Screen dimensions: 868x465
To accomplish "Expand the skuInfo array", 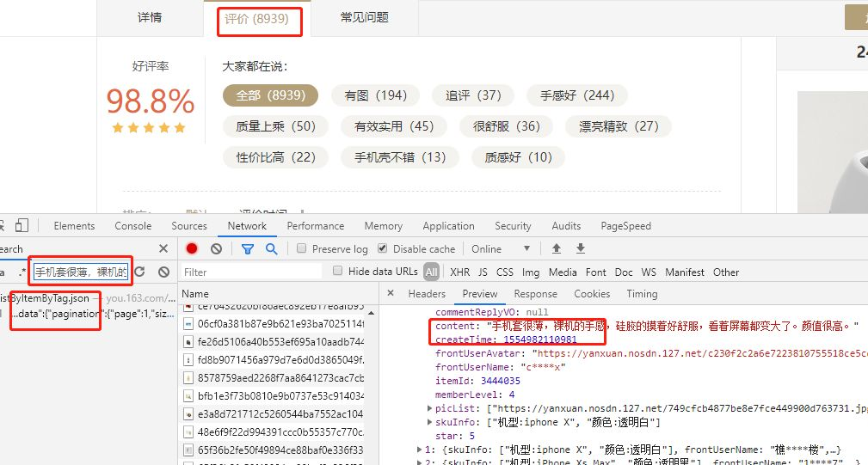I will pos(429,422).
